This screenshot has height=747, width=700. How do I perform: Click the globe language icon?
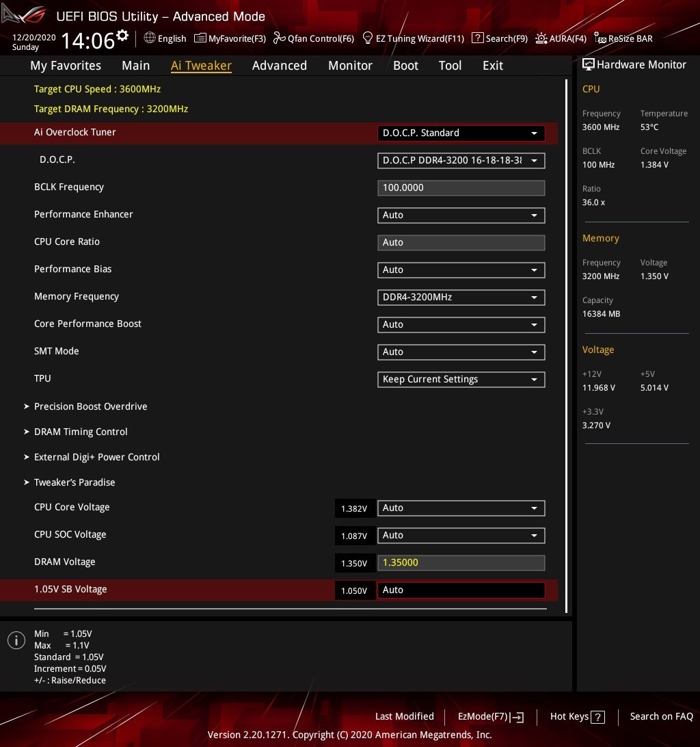tap(150, 38)
